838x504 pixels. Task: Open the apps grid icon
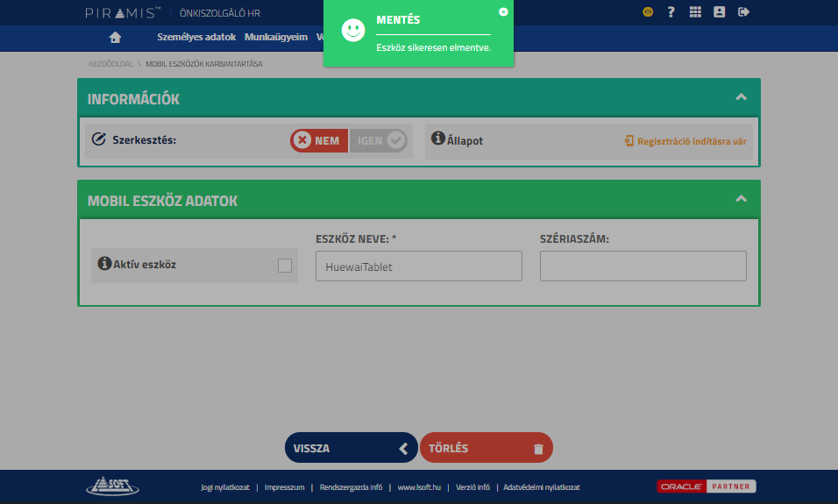[x=695, y=12]
